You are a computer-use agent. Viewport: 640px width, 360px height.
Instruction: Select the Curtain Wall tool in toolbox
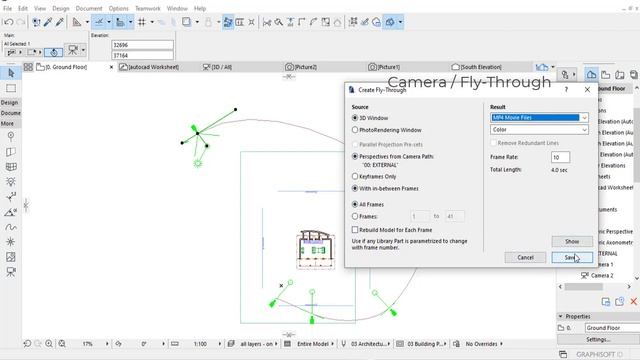pos(11,167)
